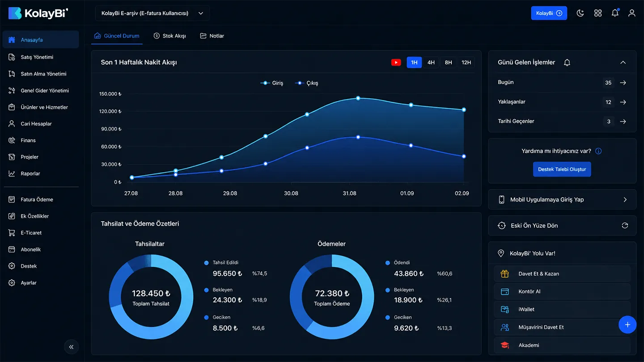Collapse the sidebar with double-chevron button
Image resolution: width=644 pixels, height=362 pixels.
71,346
